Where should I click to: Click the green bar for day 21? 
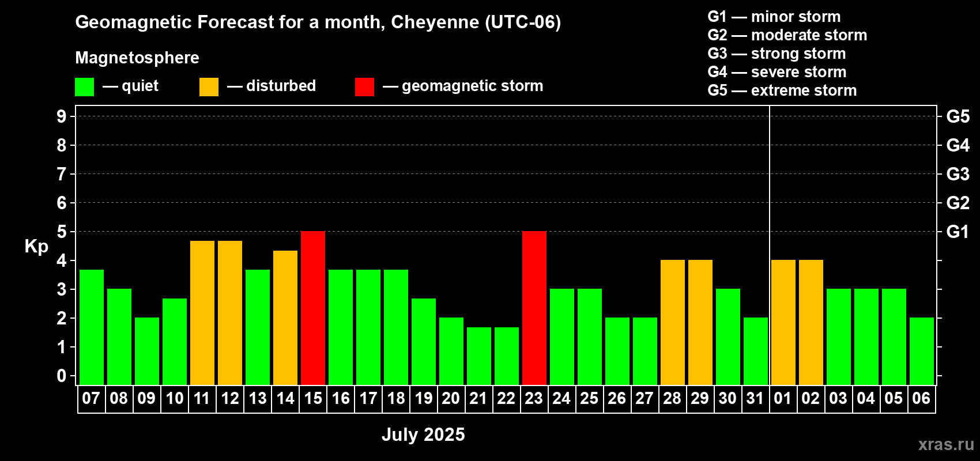coord(479,356)
